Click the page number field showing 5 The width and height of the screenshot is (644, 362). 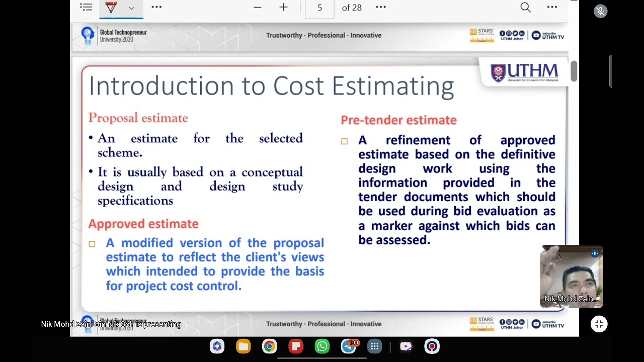(319, 8)
